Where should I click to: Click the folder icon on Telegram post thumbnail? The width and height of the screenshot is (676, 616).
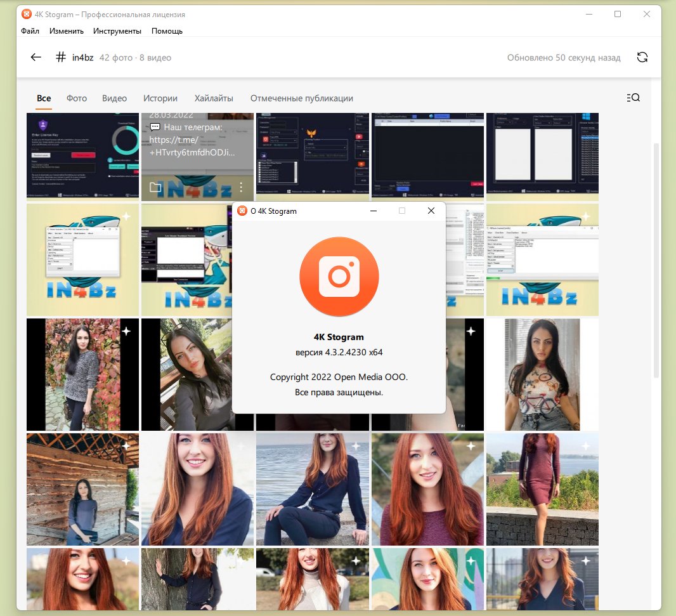point(155,187)
